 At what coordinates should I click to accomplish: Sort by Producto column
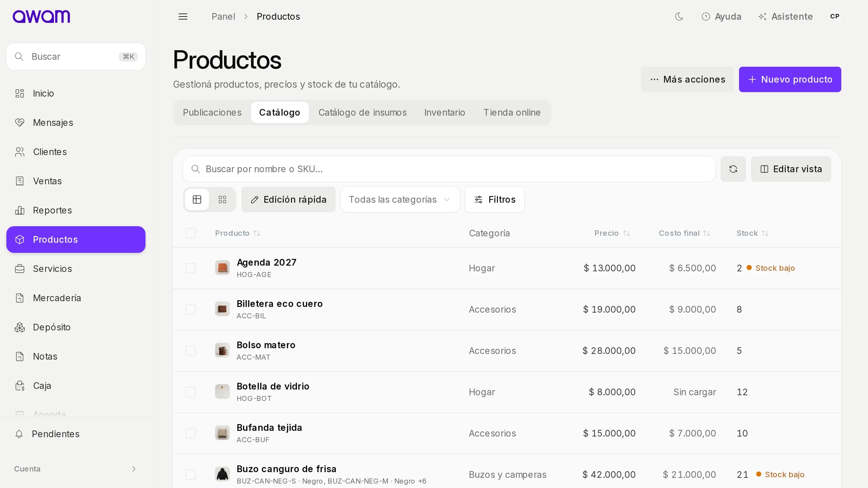[x=238, y=233]
